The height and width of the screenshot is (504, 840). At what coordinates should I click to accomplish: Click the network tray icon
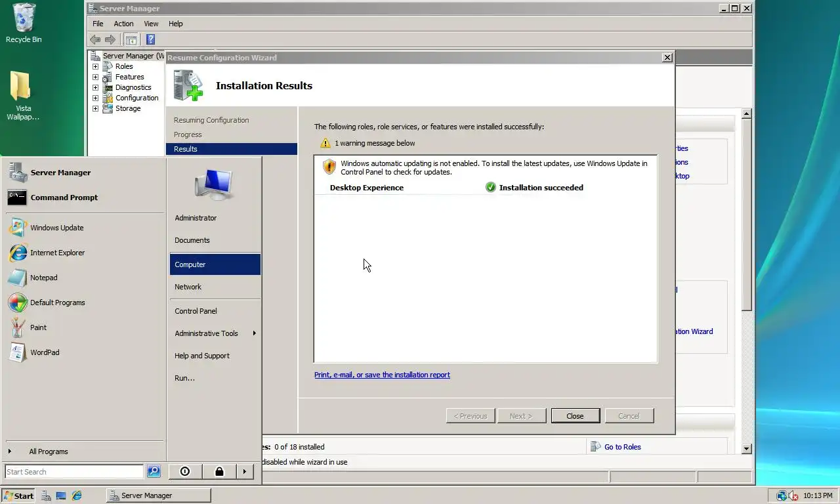click(782, 495)
